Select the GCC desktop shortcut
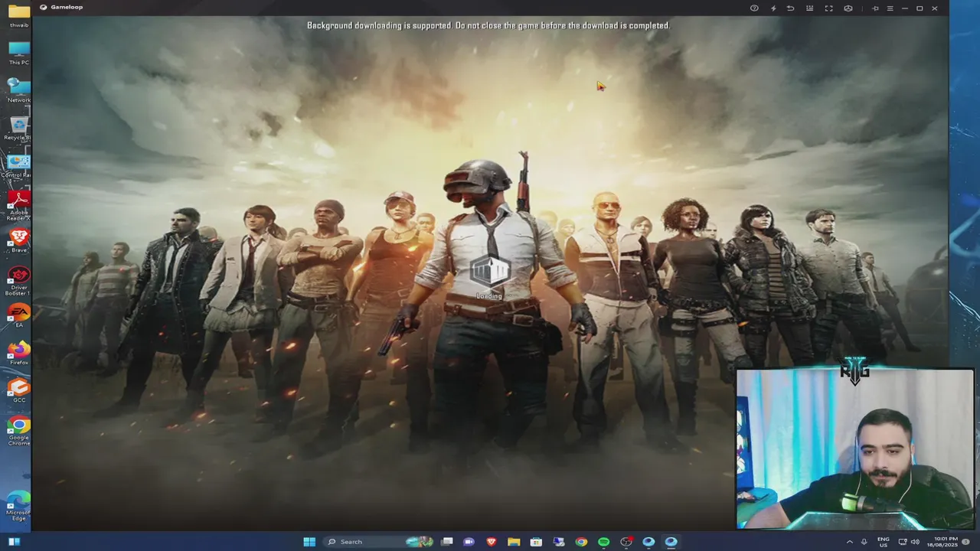The image size is (980, 551). pos(18,390)
